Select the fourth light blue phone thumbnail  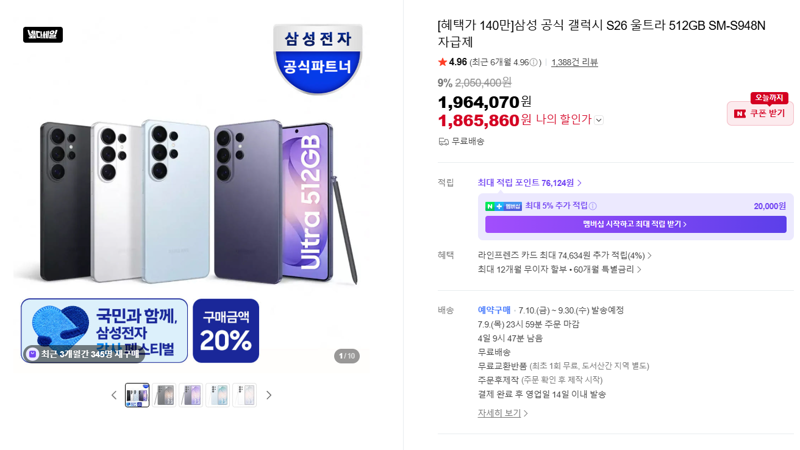(218, 395)
